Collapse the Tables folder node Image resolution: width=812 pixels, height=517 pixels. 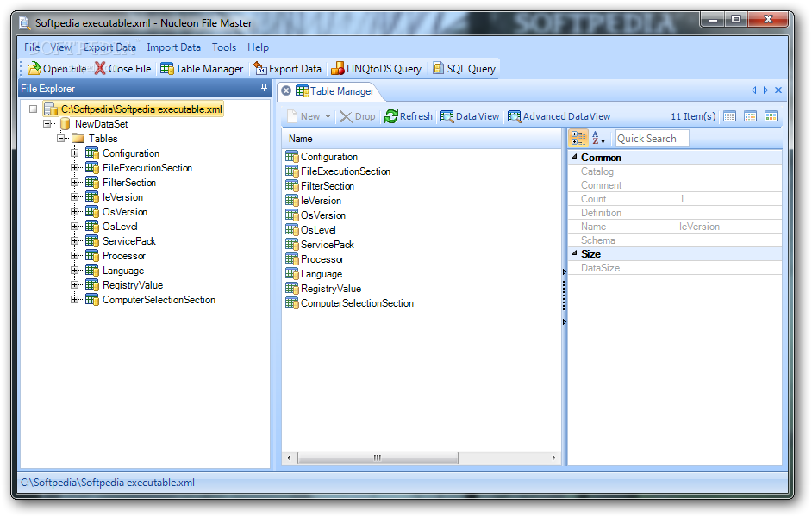coord(61,138)
